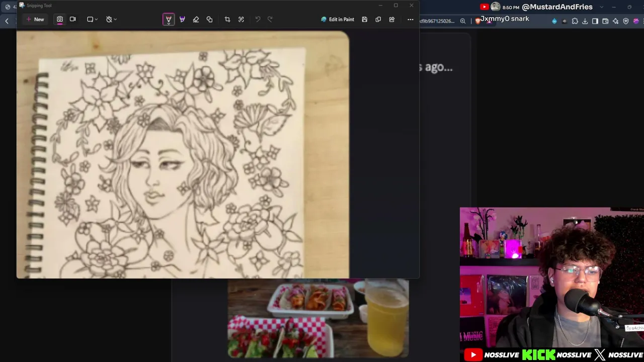Screen dimensions: 644x362
Task: Select the highlighter tool
Action: pyautogui.click(x=182, y=19)
